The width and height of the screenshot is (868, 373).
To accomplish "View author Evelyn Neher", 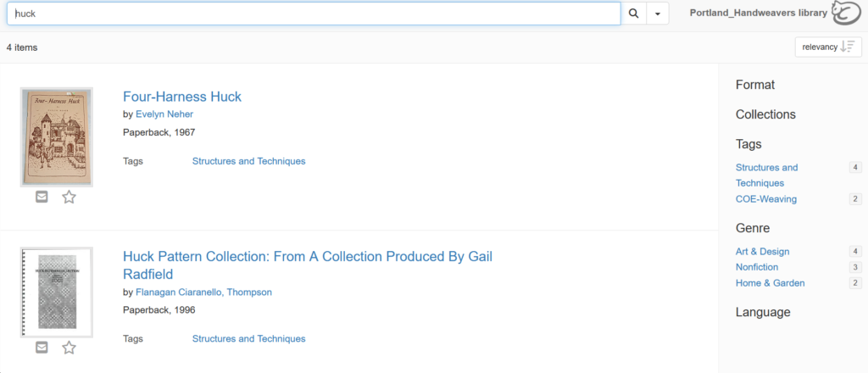I will click(164, 114).
